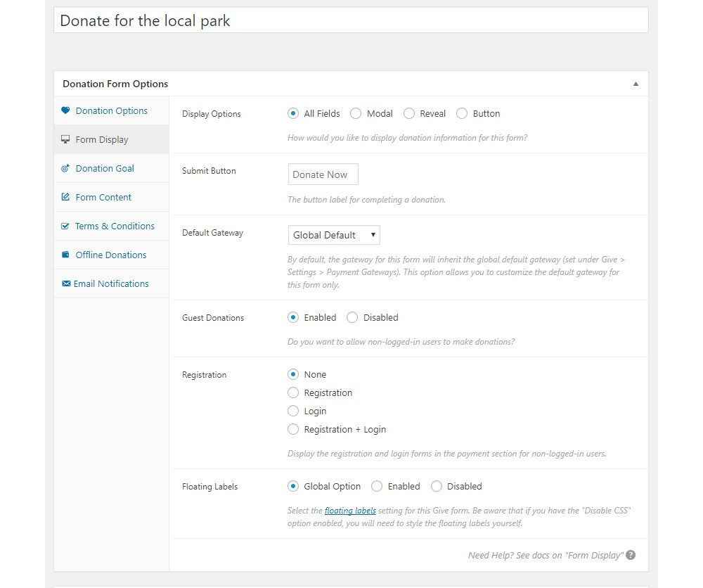Click the wallet icon beside Offline Donations
Viewport: 703px width, 588px height.
[x=65, y=255]
